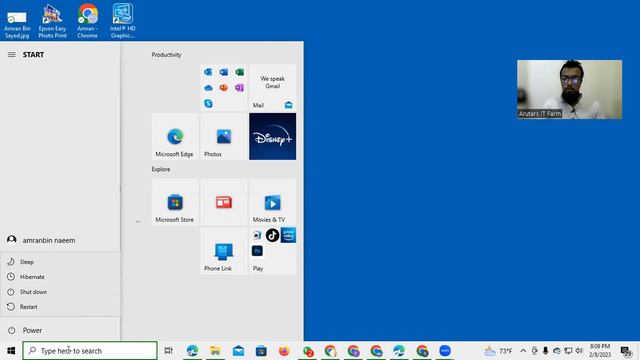Viewport: 640px width, 360px height.
Task: Open Word in the Office tile group
Action: click(x=224, y=72)
